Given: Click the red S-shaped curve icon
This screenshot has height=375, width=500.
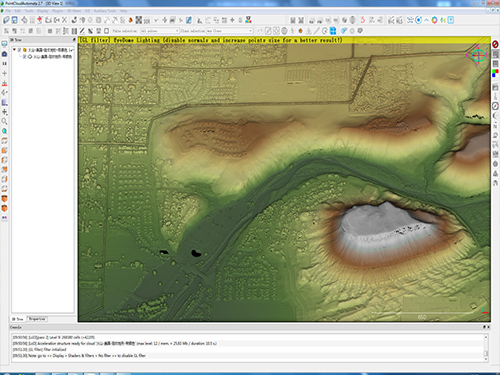Looking at the screenshot, I should pos(363,20).
